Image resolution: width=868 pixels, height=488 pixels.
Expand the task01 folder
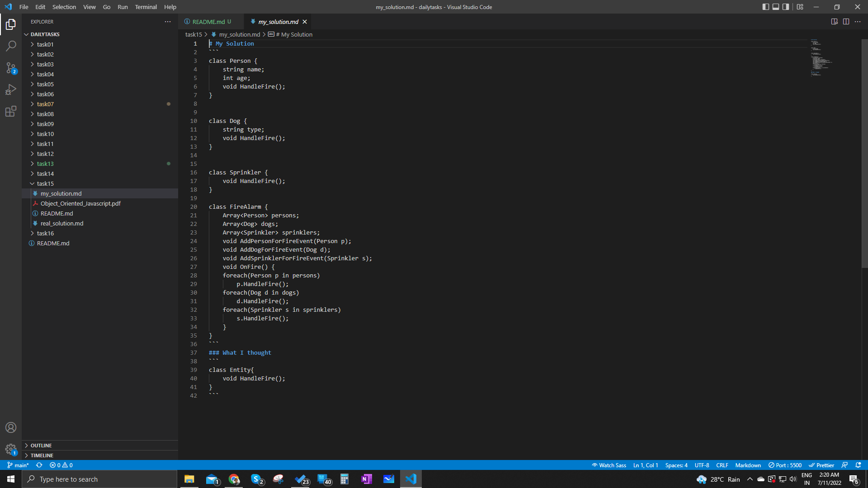coord(45,44)
